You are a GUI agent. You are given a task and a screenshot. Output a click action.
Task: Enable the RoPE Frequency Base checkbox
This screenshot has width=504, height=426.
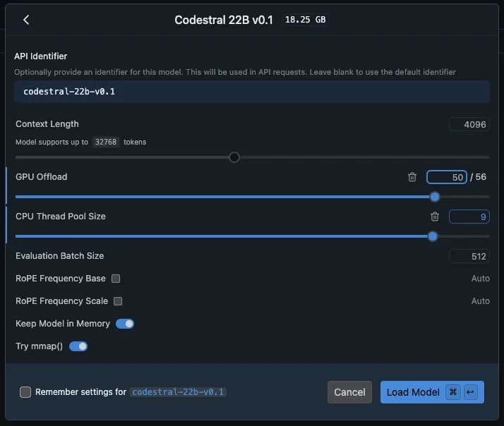click(x=116, y=279)
